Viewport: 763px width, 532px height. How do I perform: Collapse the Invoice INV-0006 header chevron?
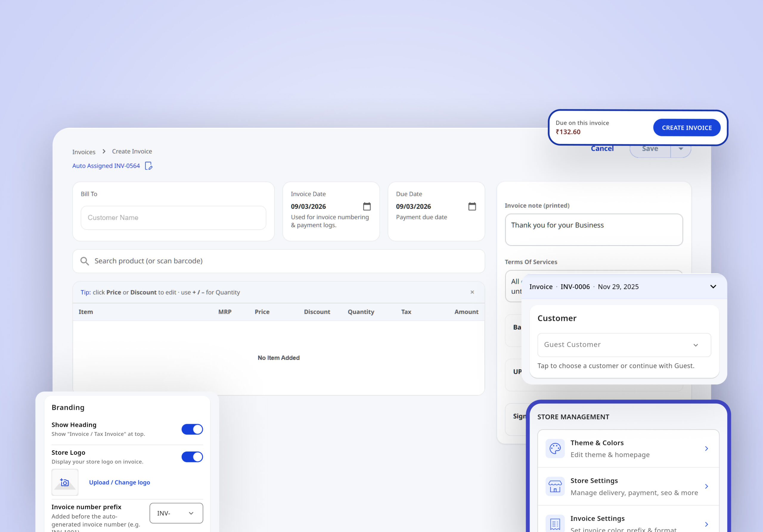pyautogui.click(x=713, y=286)
